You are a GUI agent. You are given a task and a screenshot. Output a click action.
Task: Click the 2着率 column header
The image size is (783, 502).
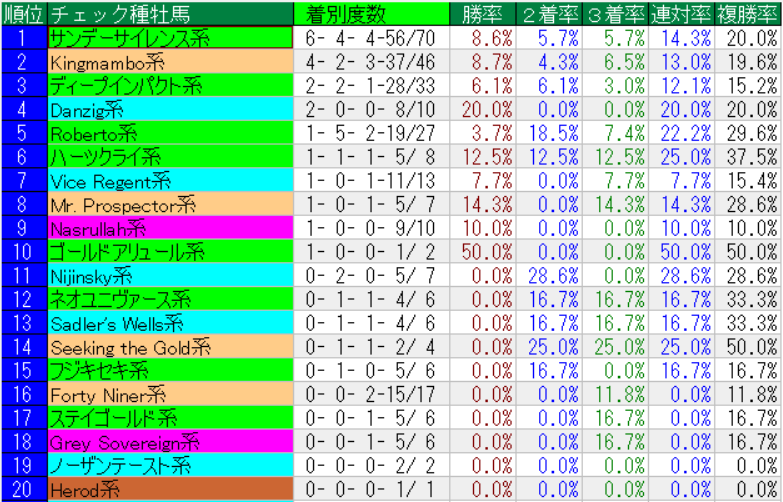tap(549, 14)
